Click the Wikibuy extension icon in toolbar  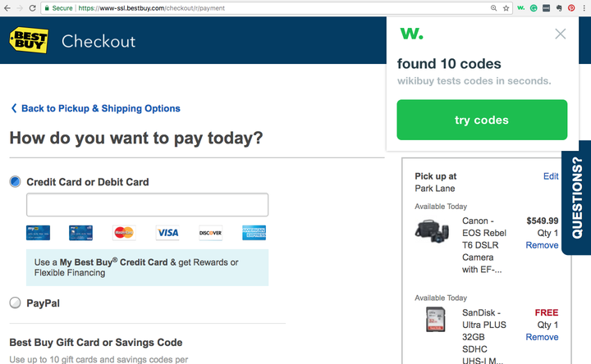[520, 7]
